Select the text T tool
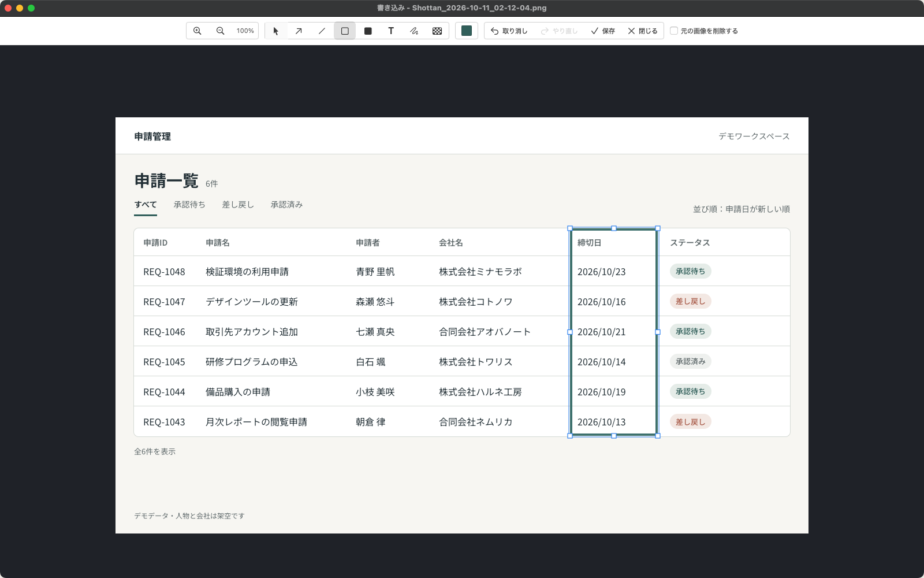This screenshot has width=924, height=578. (391, 31)
